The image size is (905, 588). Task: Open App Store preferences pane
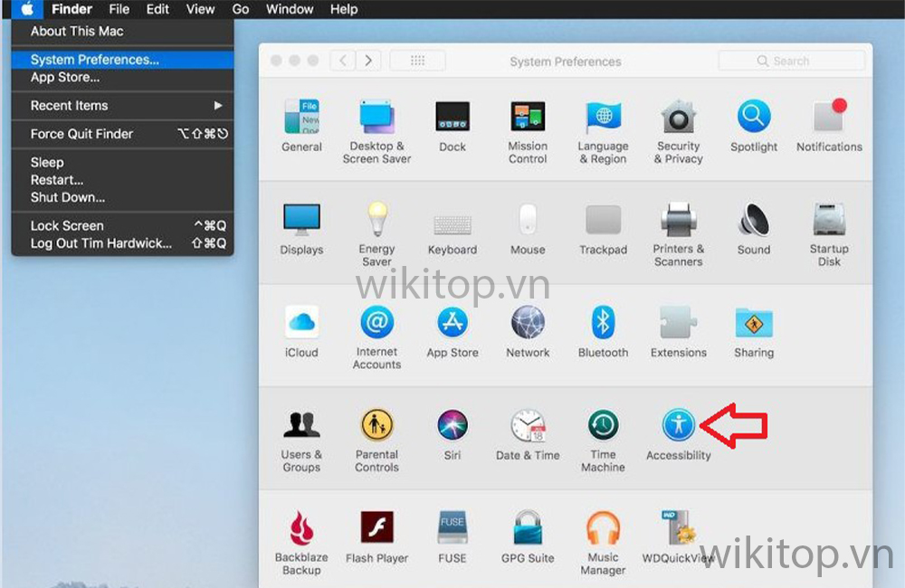pyautogui.click(x=452, y=332)
